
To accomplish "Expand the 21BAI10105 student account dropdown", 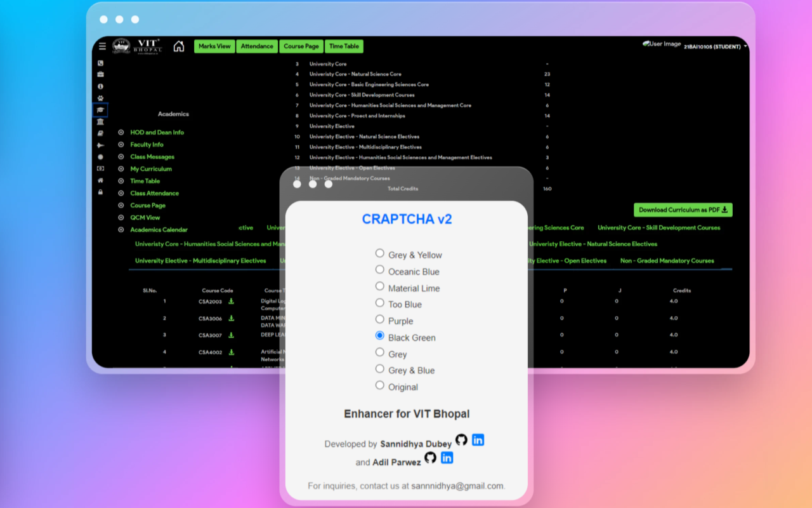I will click(713, 46).
